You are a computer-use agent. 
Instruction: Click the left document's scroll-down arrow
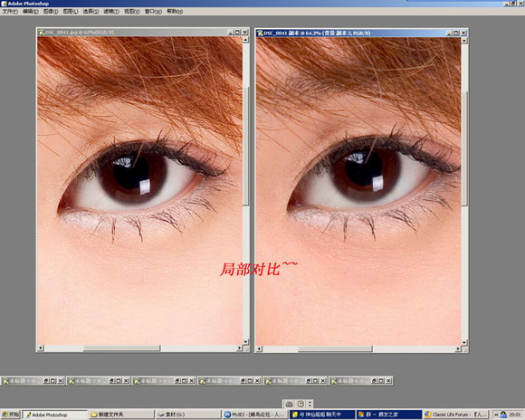point(245,342)
